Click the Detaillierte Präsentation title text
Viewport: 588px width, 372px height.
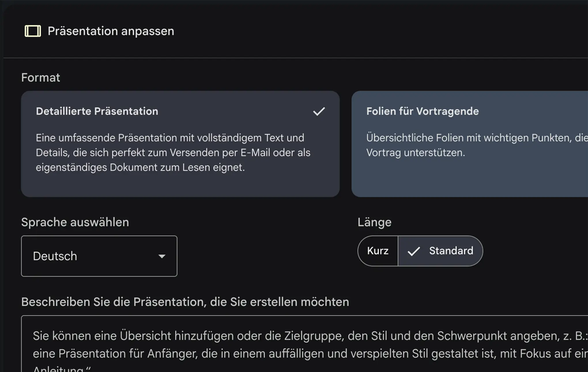(97, 111)
